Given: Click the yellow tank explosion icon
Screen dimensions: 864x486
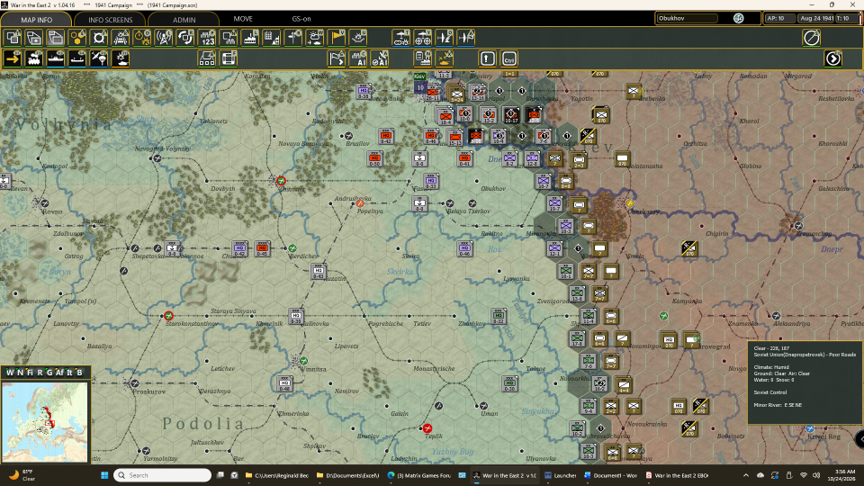Looking at the screenshot, I should (x=444, y=58).
